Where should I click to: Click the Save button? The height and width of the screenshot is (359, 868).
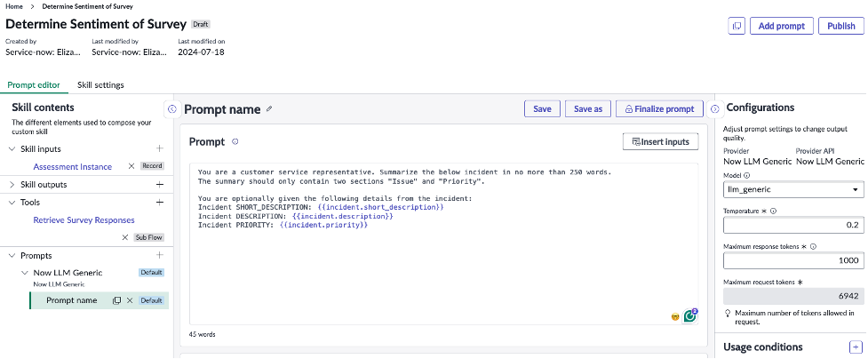pyautogui.click(x=542, y=109)
